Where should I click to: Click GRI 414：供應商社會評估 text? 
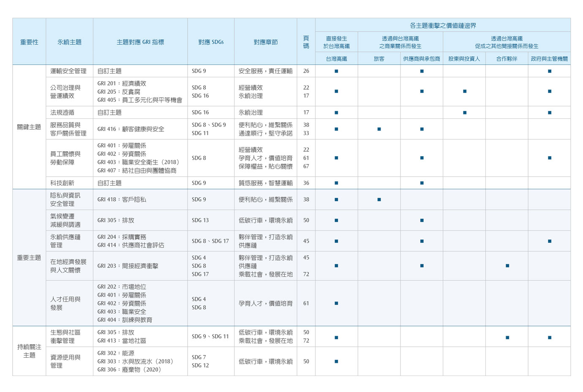pos(131,245)
